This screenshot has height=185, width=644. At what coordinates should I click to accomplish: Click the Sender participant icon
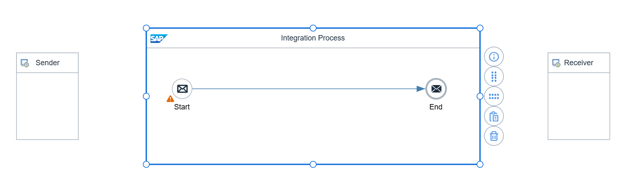pyautogui.click(x=25, y=63)
